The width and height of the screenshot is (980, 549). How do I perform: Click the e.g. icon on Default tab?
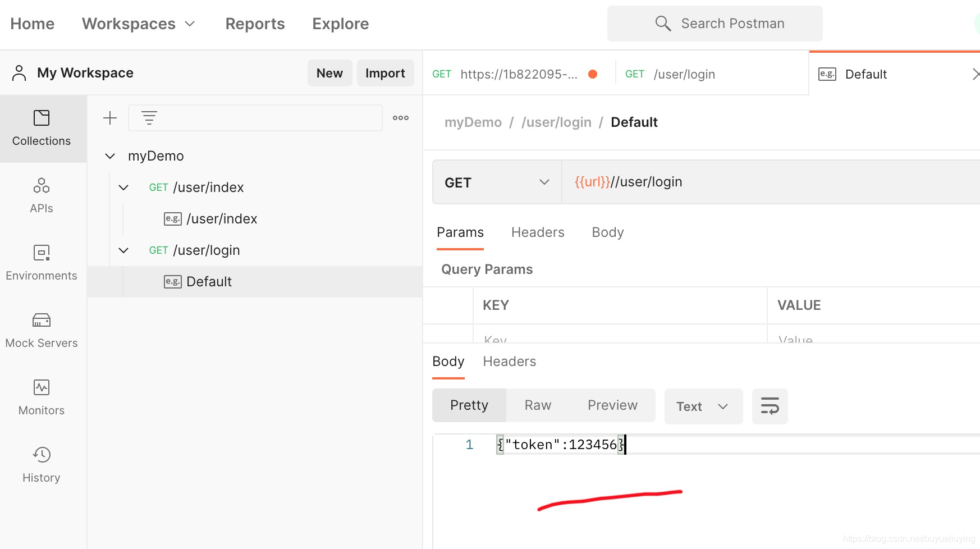827,74
